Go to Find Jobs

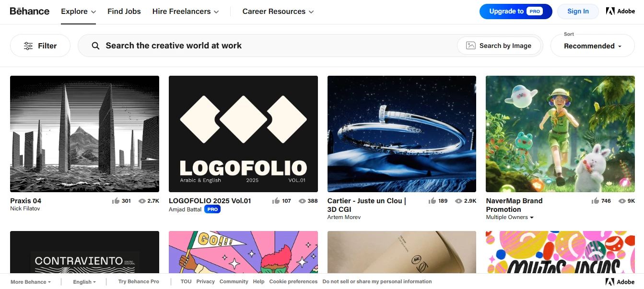124,12
